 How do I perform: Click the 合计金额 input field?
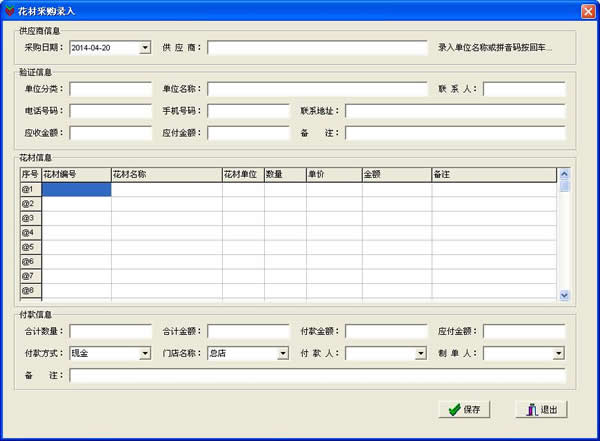tap(248, 331)
